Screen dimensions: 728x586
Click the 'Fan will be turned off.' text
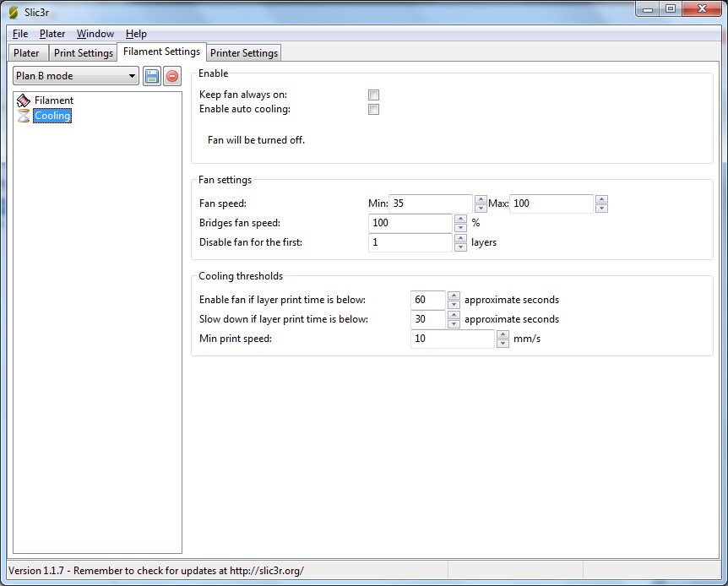(256, 140)
